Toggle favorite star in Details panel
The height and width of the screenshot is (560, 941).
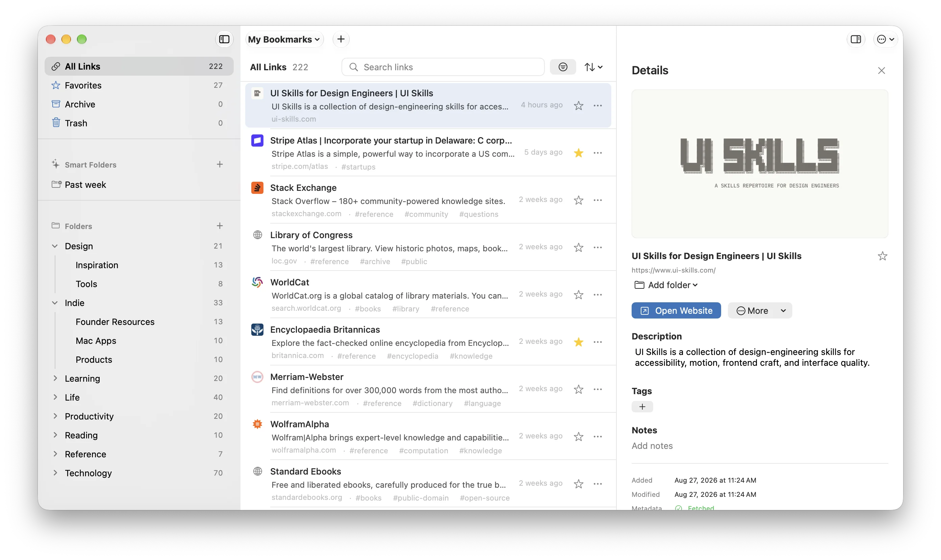click(x=882, y=257)
